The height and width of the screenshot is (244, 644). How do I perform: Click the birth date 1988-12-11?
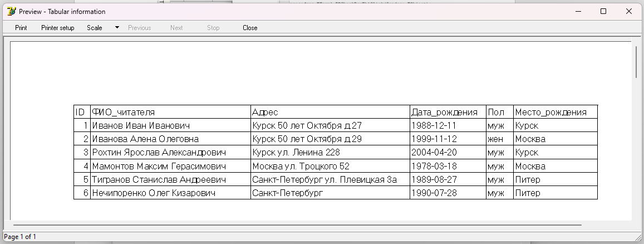(x=448, y=125)
